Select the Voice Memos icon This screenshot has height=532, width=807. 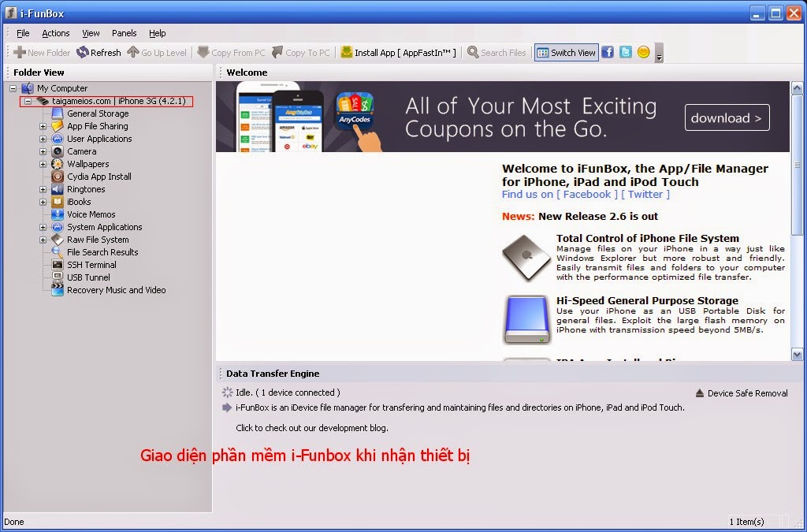[x=58, y=214]
